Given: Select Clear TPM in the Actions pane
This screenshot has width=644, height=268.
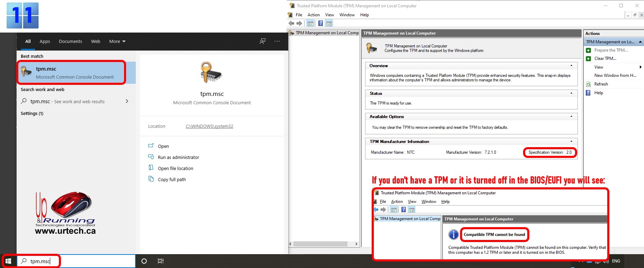Looking at the screenshot, I should (x=605, y=59).
